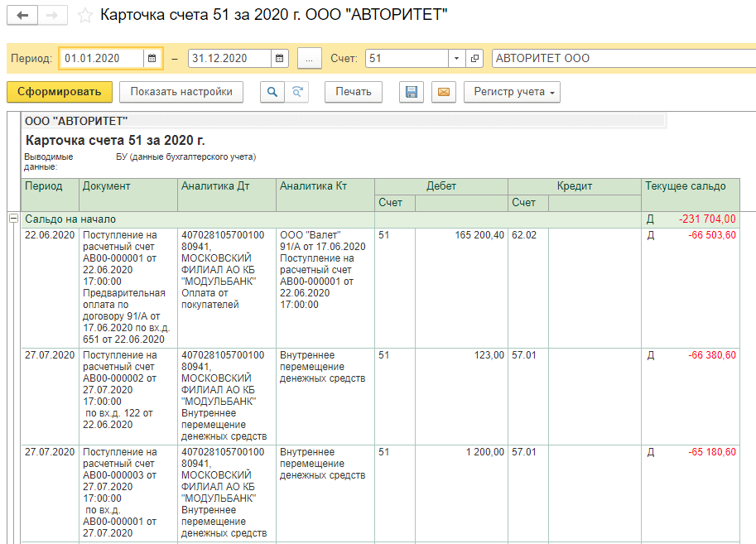Open calendar for end date 31.12.2020
Viewport: 756px width, 544px height.
click(280, 59)
